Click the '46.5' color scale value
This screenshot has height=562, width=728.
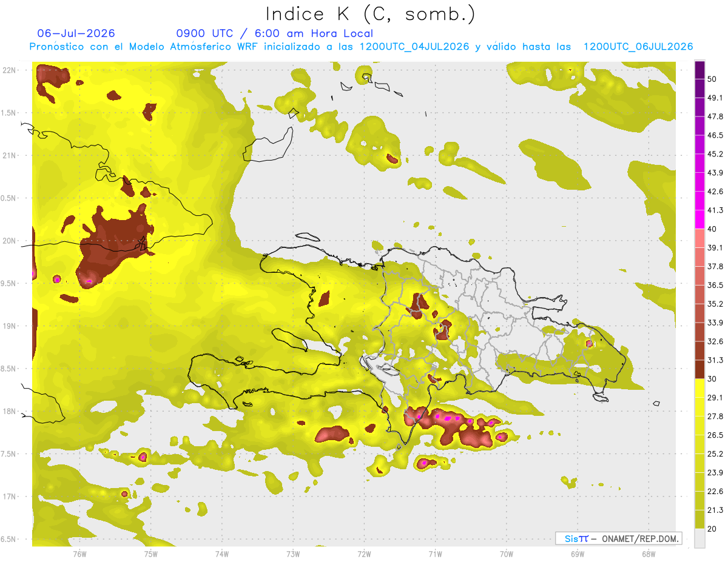pyautogui.click(x=715, y=135)
